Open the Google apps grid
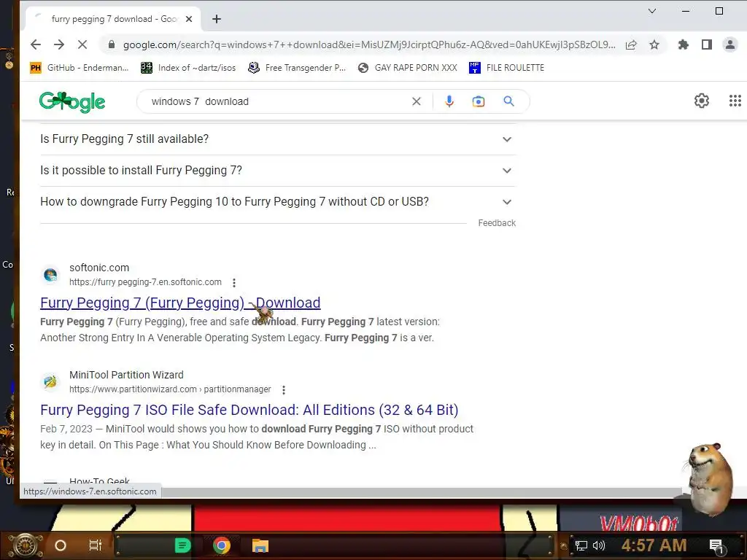747x560 pixels. point(735,101)
